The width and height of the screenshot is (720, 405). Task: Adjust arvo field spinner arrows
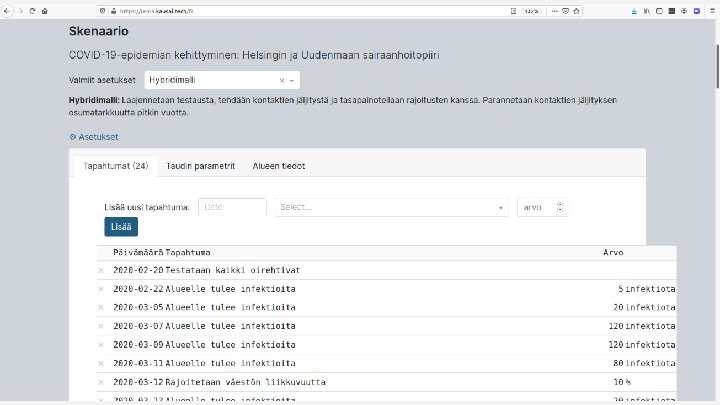560,207
